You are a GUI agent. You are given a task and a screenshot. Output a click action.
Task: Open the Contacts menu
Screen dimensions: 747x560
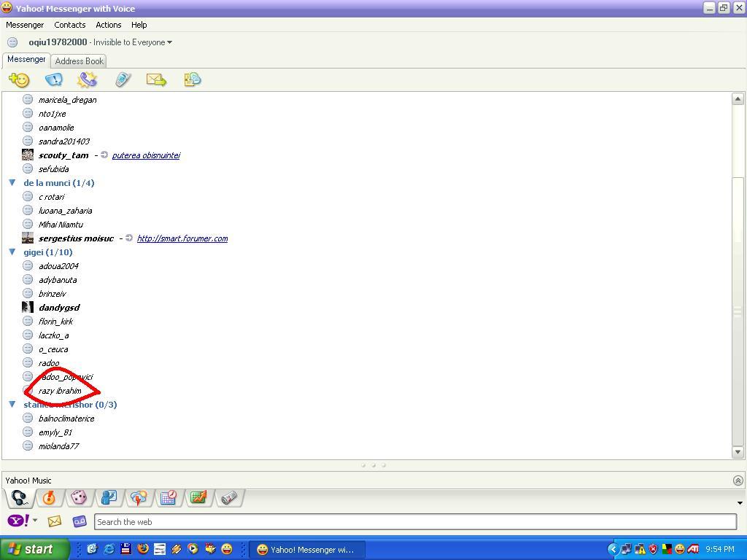70,25
